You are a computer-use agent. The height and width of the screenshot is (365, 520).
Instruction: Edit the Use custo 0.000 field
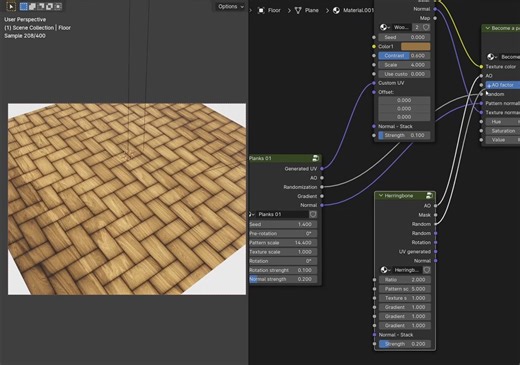404,74
